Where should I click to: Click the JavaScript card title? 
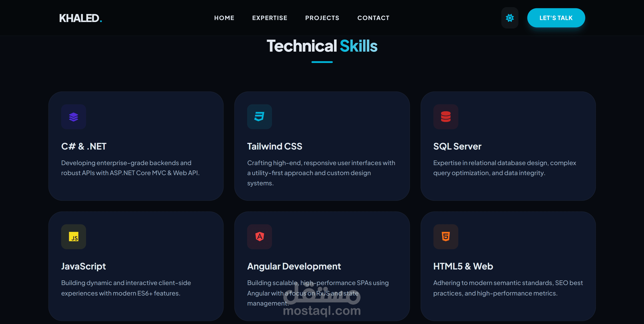(83, 266)
